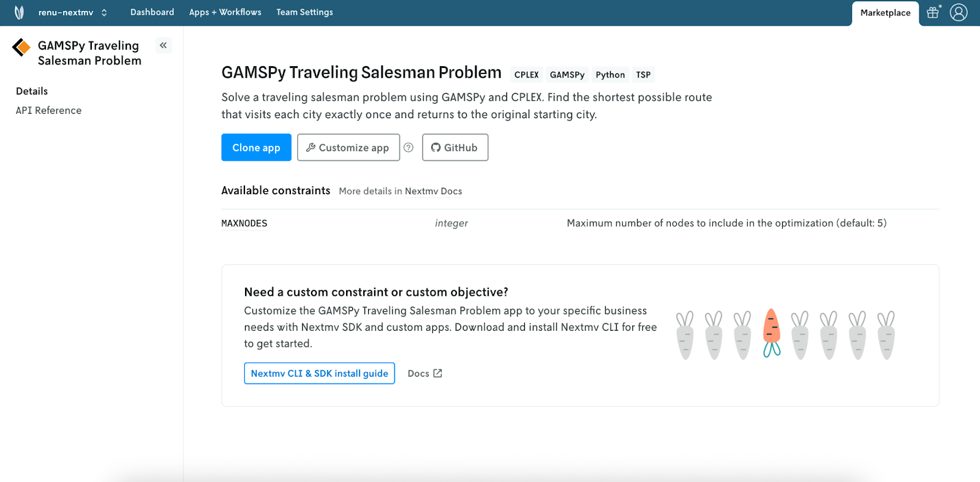Open API Reference in the sidebar
The height and width of the screenshot is (482, 980).
(x=48, y=110)
